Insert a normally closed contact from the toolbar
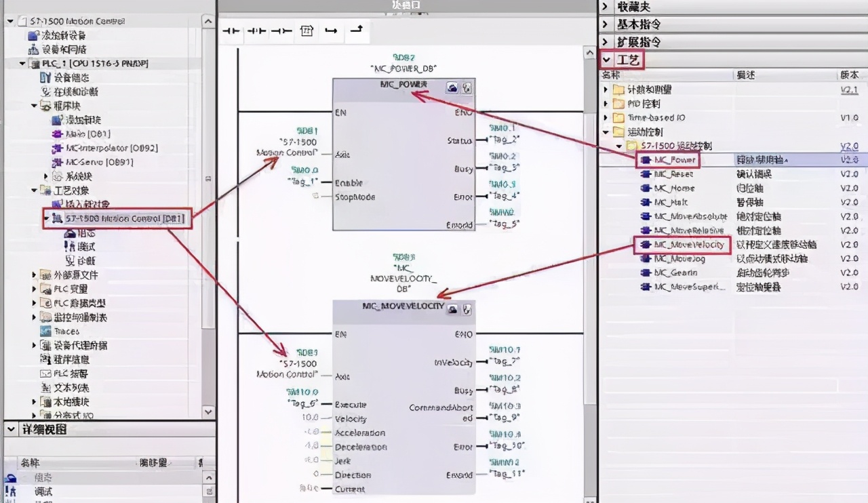The image size is (868, 503). point(256,31)
